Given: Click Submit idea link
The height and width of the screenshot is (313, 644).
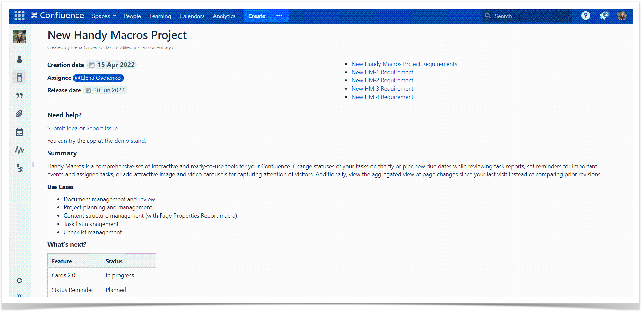Looking at the screenshot, I should pos(62,128).
